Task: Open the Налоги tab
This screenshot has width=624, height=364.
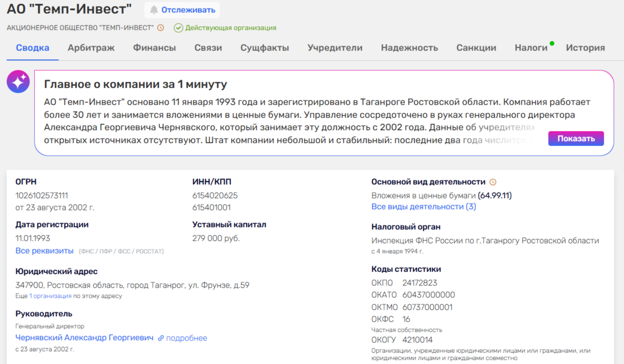Action: [531, 48]
